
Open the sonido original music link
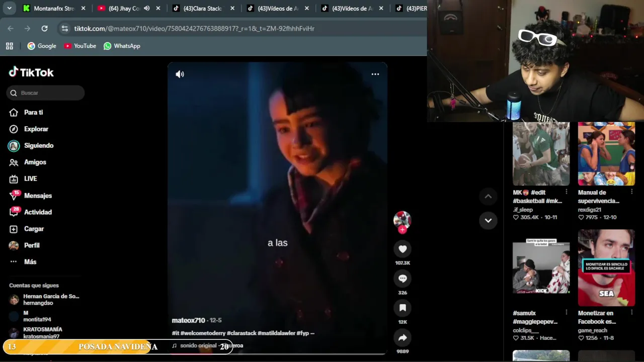207,345
